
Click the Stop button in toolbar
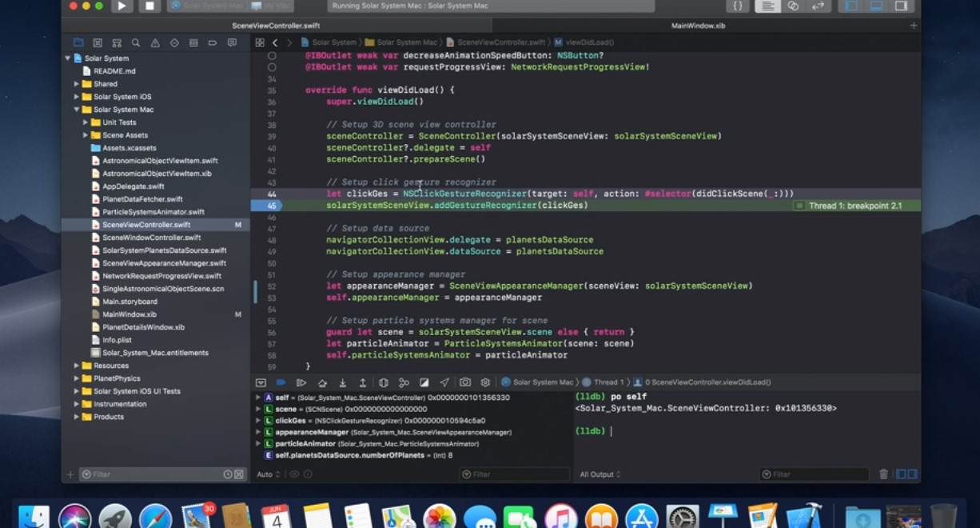[149, 6]
